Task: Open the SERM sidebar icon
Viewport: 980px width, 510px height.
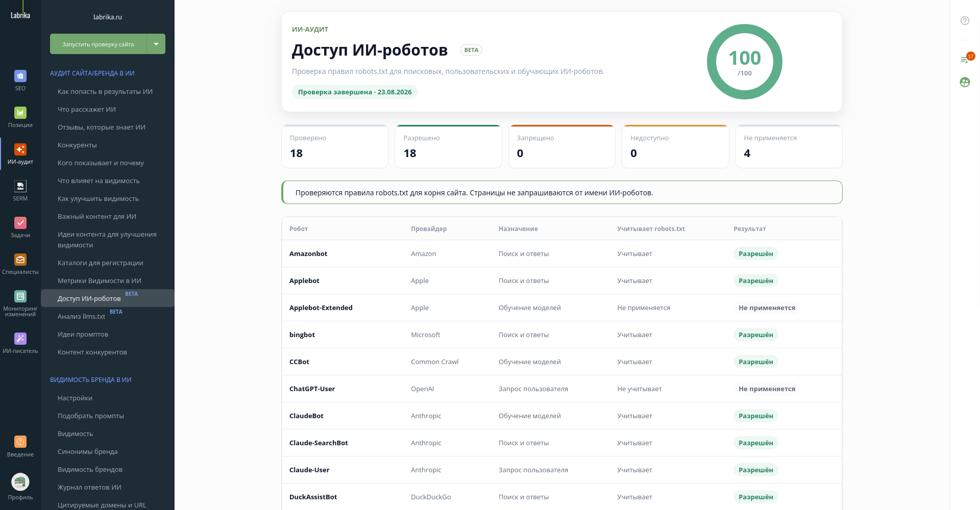Action: pos(20,186)
